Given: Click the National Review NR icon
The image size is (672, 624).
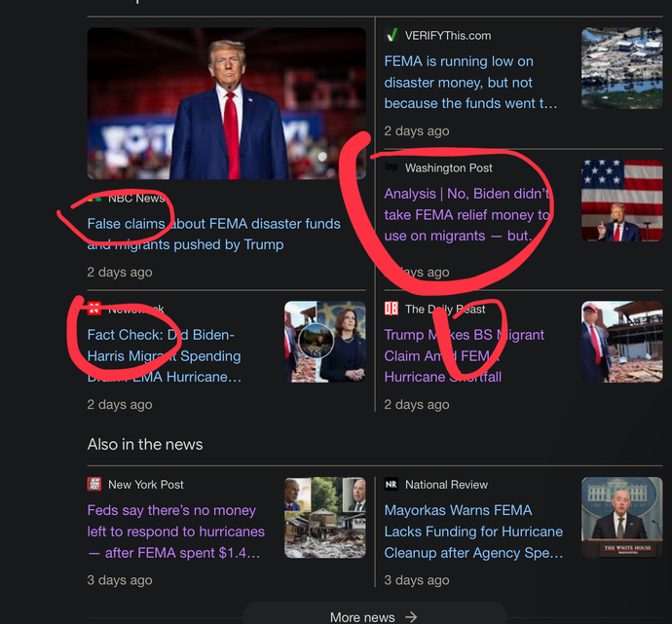Looking at the screenshot, I should point(392,485).
